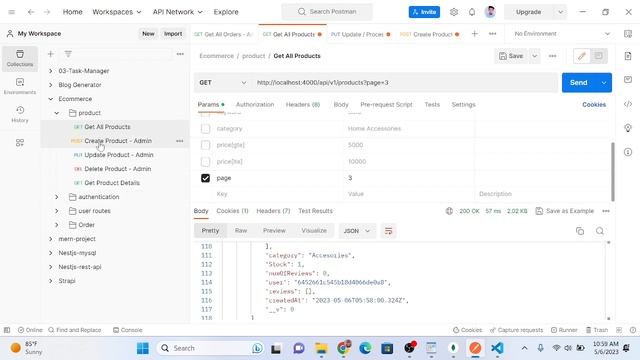Open the Send button dropdown arrow
Viewport: 640px width, 360px height.
point(604,83)
